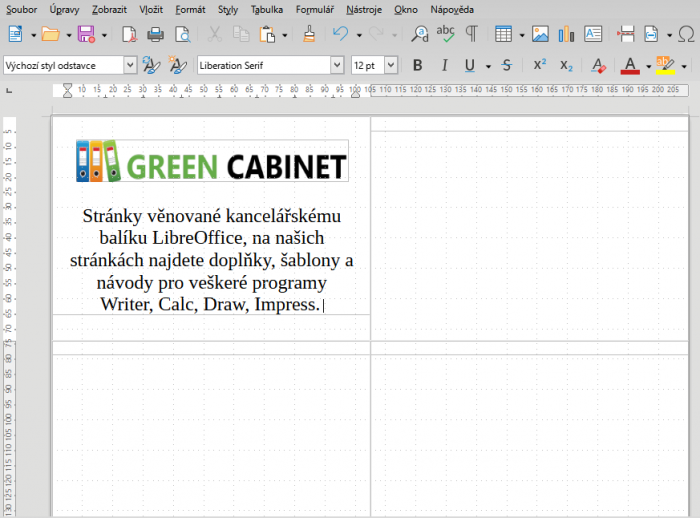700x518 pixels.
Task: Toggle italic formatting
Action: pos(444,66)
